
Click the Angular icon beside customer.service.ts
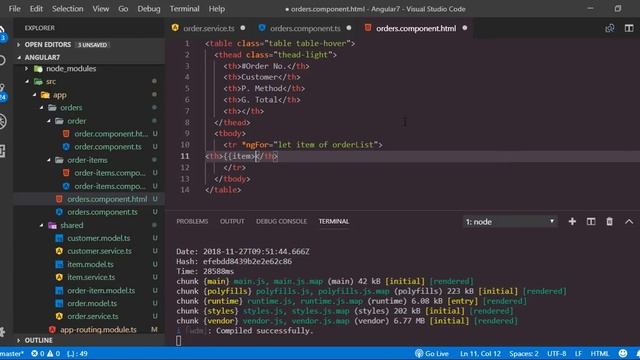point(59,251)
